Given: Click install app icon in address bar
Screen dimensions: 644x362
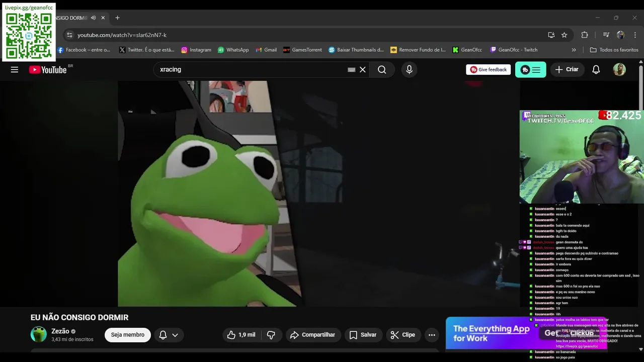Looking at the screenshot, I should click(x=551, y=35).
